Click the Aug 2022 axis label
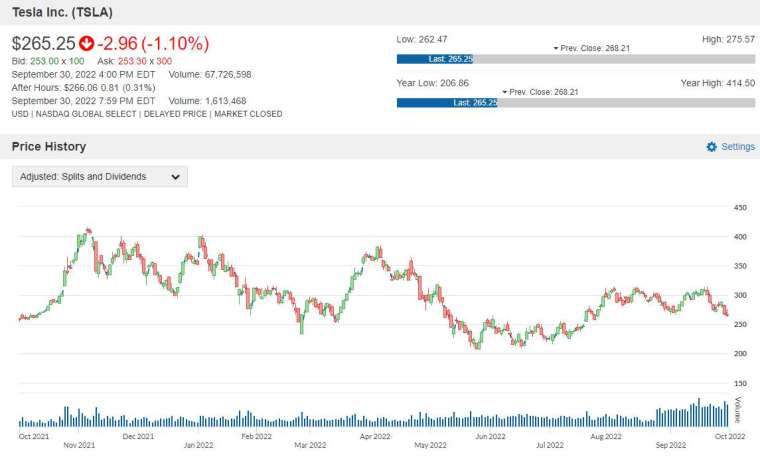Image resolution: width=760 pixels, height=457 pixels. tap(606, 436)
